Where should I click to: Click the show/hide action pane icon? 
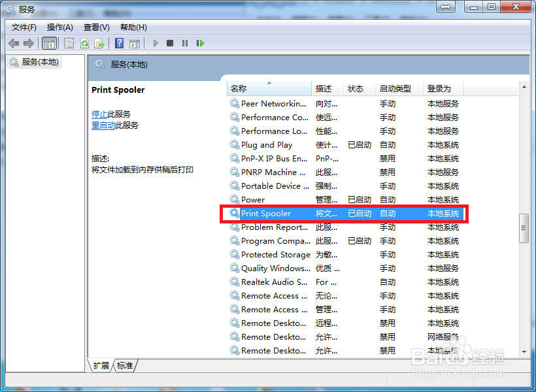135,43
